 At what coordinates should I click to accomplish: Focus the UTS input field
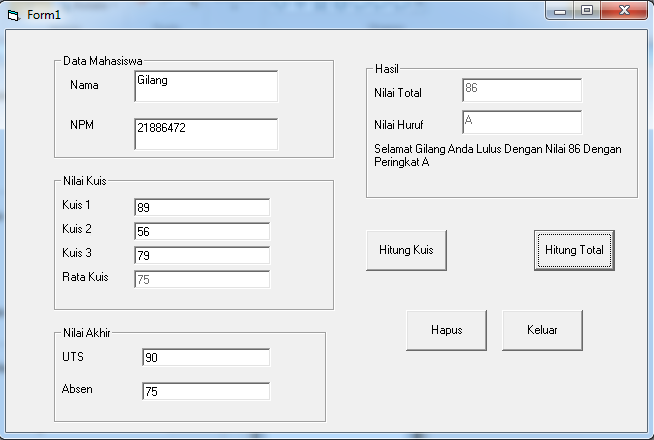(206, 357)
